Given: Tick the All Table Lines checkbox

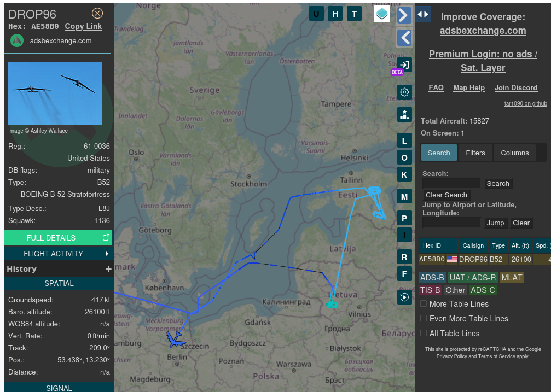Looking at the screenshot, I should point(424,334).
